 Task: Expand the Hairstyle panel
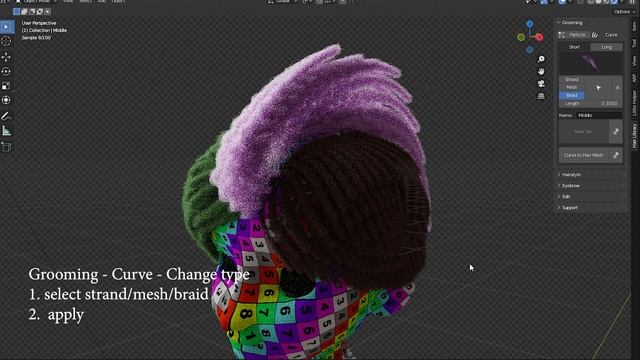pos(571,175)
